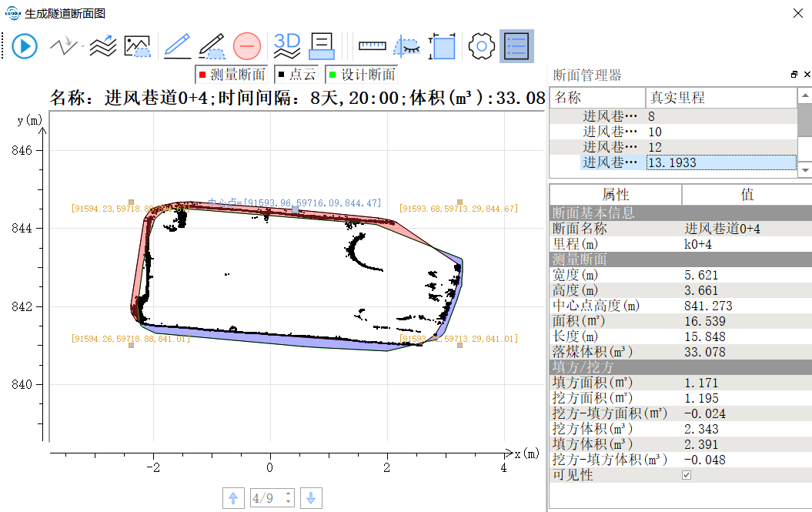Collapse the 填方/挖方 group header
812x512 pixels.
680,367
